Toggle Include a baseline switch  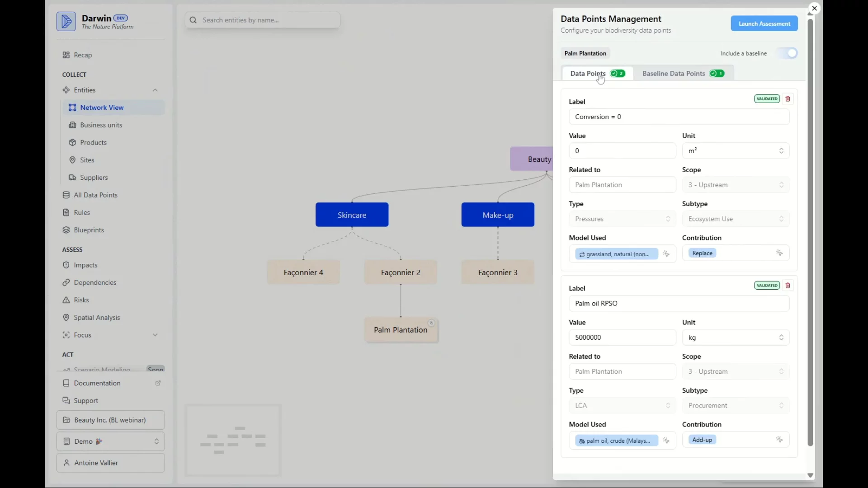(787, 53)
